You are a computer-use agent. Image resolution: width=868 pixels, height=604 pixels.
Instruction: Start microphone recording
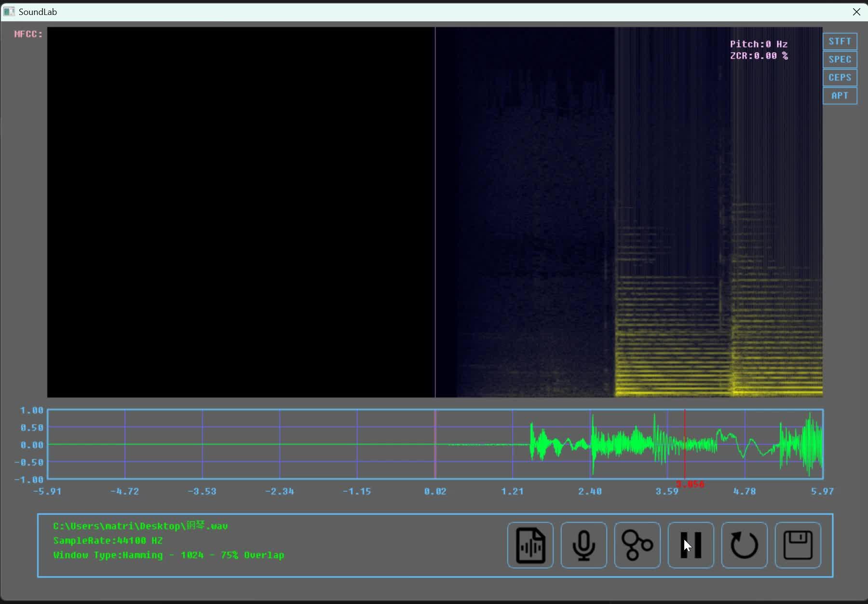coord(584,545)
